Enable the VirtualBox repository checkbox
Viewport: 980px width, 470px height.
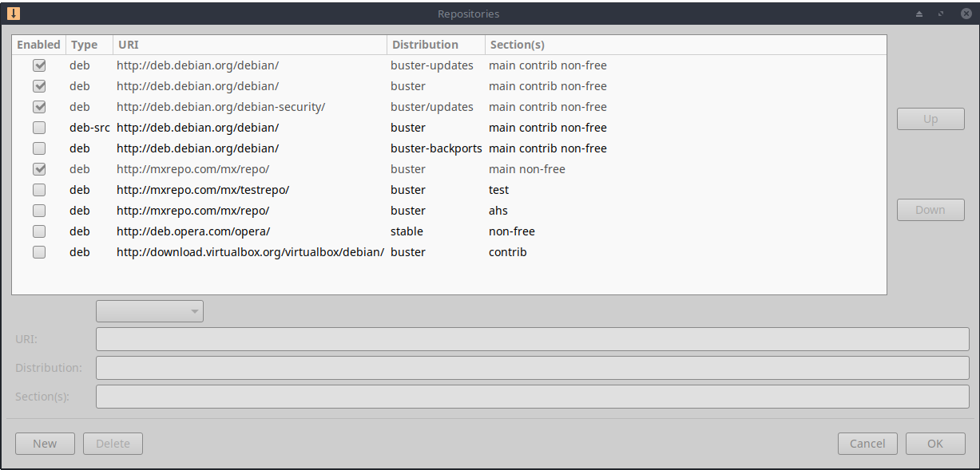pyautogui.click(x=39, y=252)
